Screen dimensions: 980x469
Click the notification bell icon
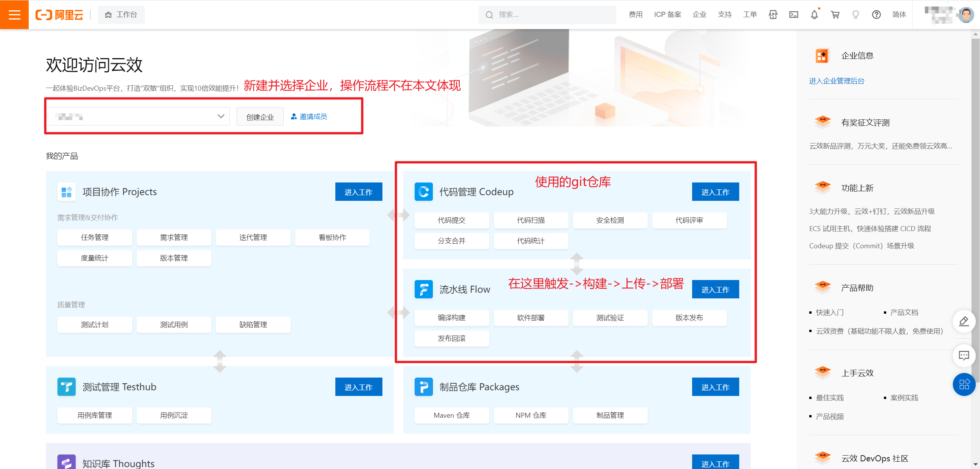point(814,15)
